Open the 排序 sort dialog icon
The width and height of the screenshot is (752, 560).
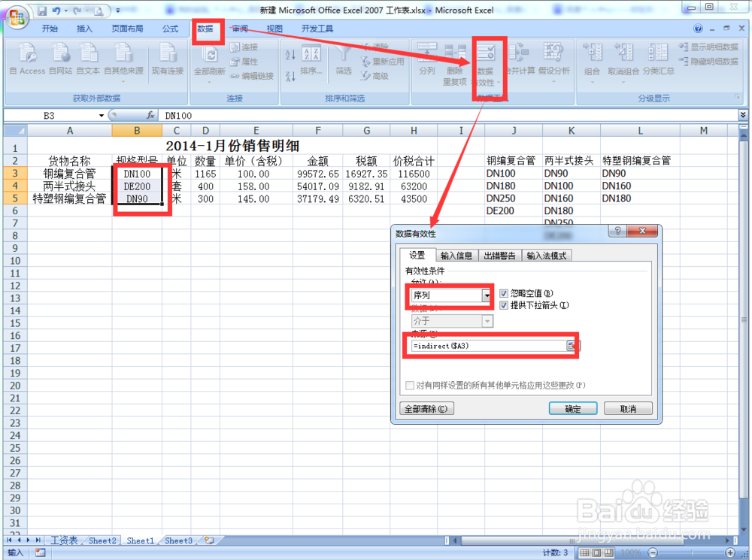[311, 60]
